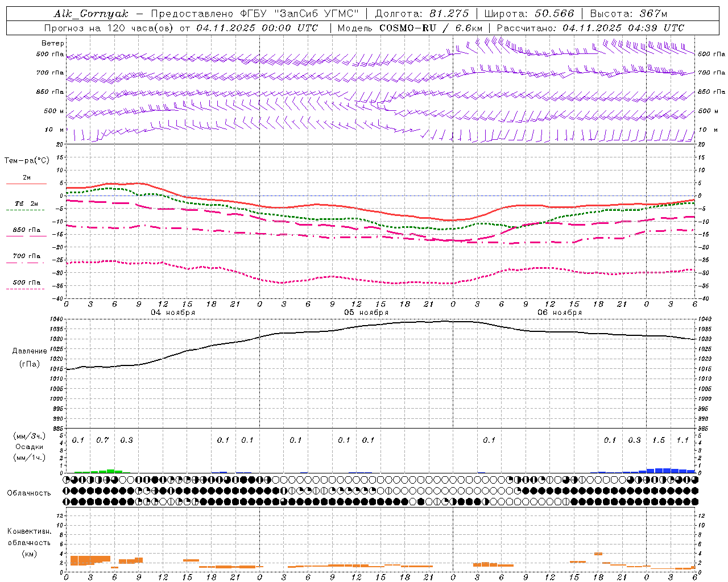Click the precipitation value "1.5"
Viewport: 728px width, 582px height.
click(659, 440)
